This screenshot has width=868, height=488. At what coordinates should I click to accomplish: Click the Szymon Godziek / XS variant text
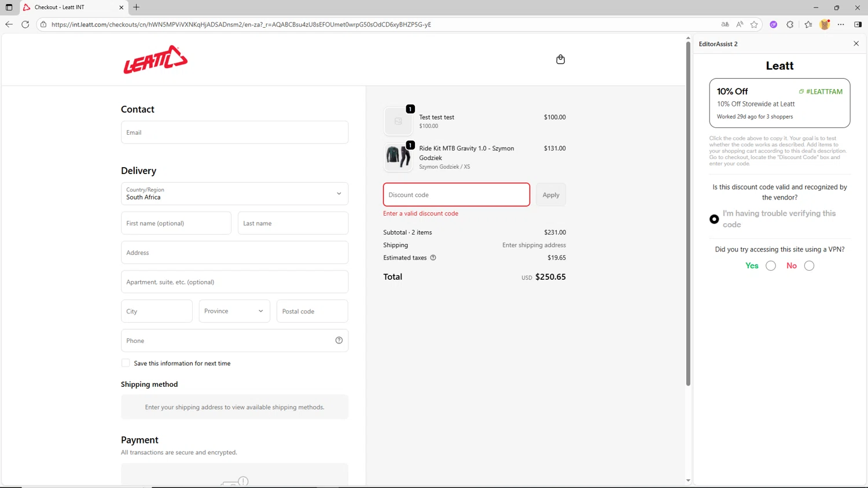[x=444, y=167]
